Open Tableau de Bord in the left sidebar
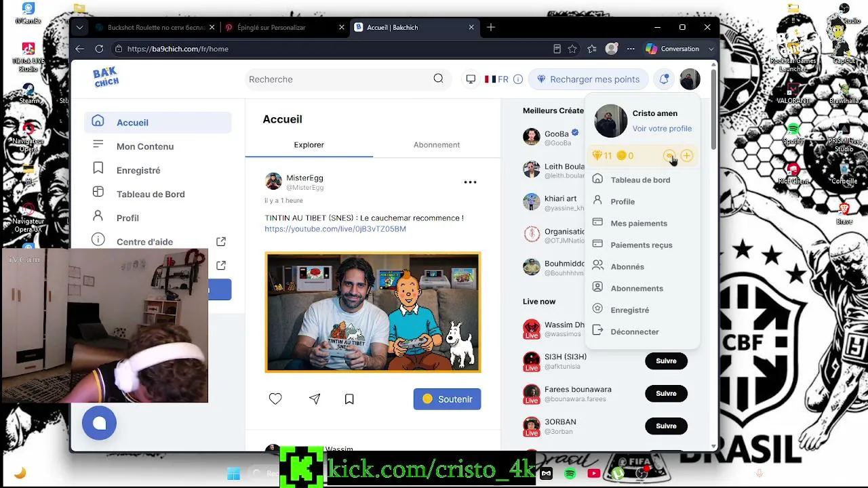 (158, 194)
